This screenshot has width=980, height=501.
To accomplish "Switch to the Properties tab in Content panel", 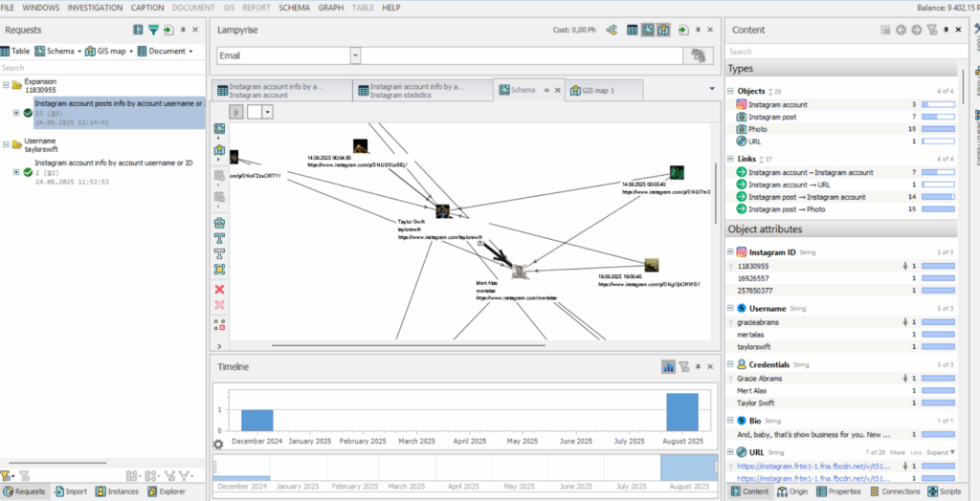I will click(x=839, y=491).
